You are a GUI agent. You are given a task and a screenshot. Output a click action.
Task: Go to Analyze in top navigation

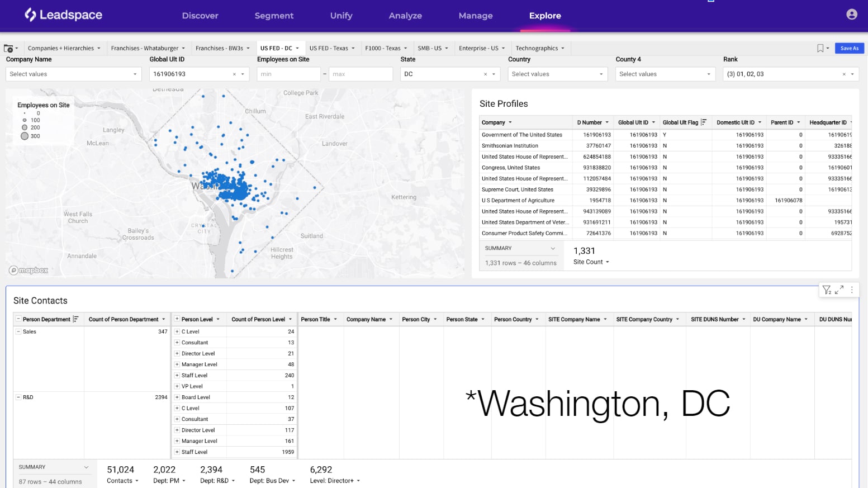pos(405,16)
